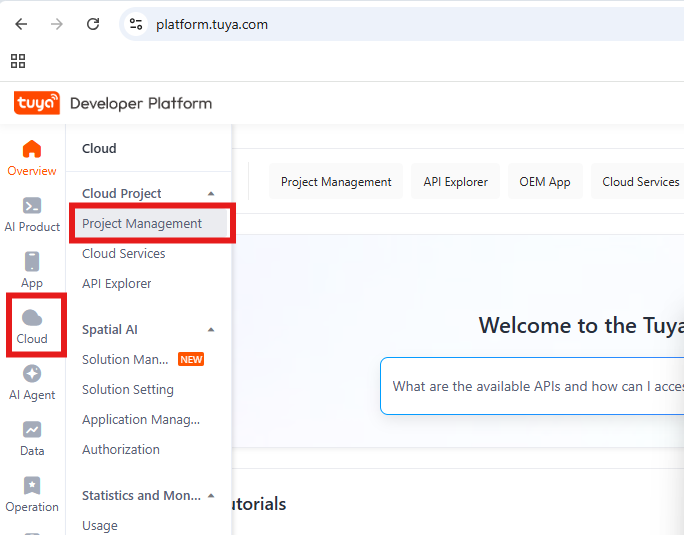
Task: Click the Spatial AI heading text
Action: point(109,329)
